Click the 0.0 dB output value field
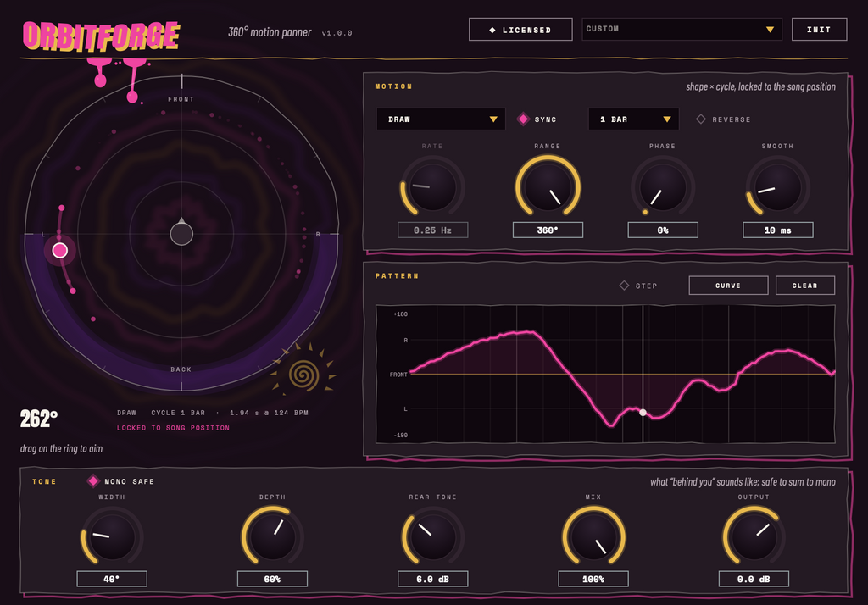Viewport: 868px width, 605px height. click(x=754, y=579)
